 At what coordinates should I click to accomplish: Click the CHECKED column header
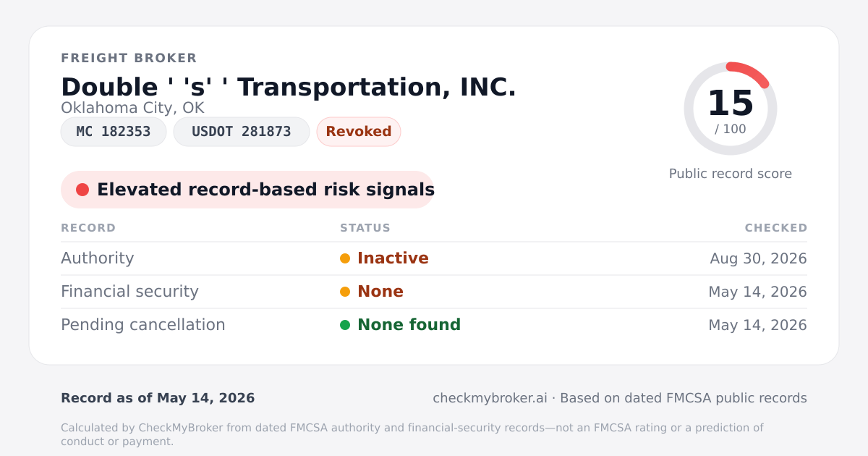(x=776, y=228)
